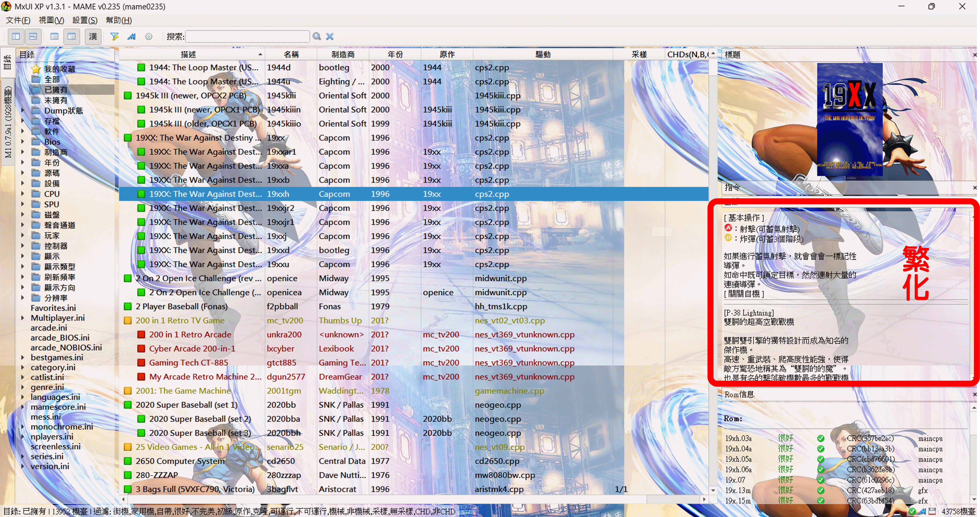Expand the 聲音通道 folder

pos(22,225)
